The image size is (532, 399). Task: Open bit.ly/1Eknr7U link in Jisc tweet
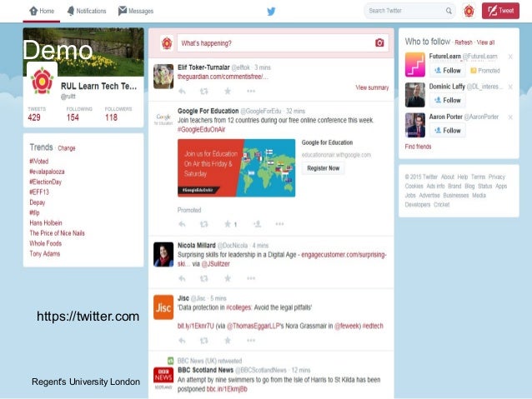tap(196, 327)
